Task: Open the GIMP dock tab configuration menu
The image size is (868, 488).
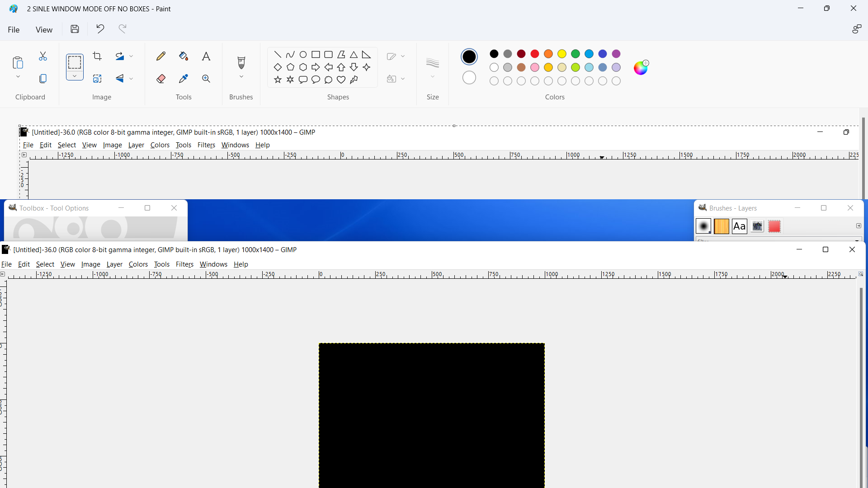Action: click(859, 225)
